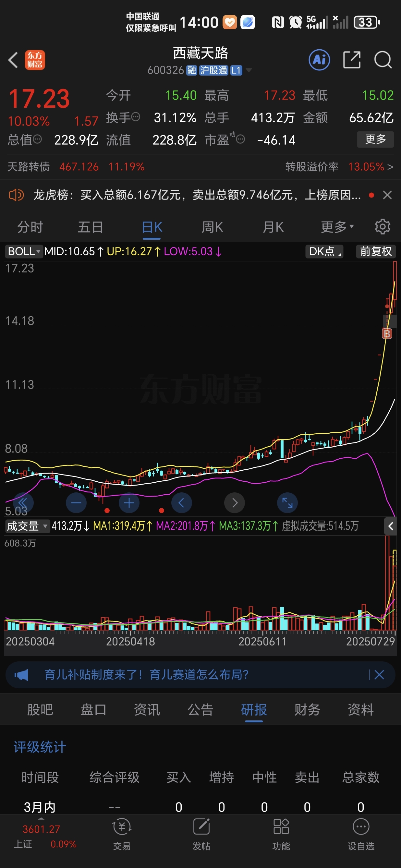Viewport: 401px width, 868px height.
Task: Switch to 分时 chart tab
Action: click(30, 226)
